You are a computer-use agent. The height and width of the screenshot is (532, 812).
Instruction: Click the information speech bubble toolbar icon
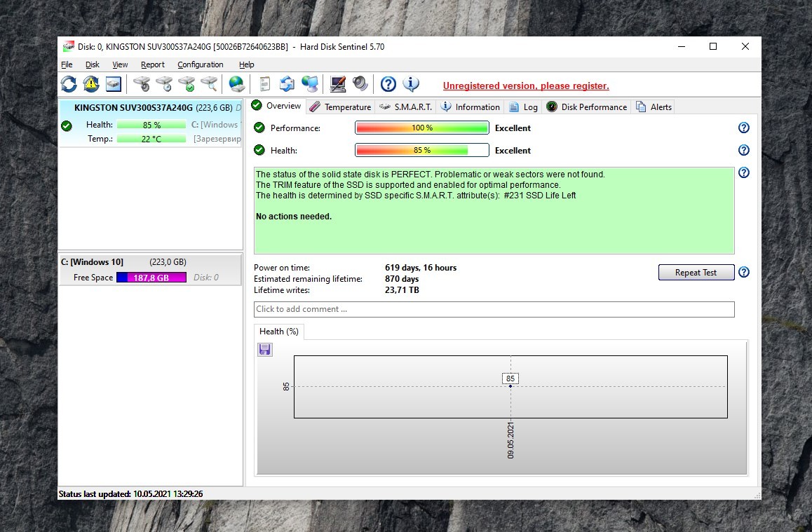[x=411, y=84]
